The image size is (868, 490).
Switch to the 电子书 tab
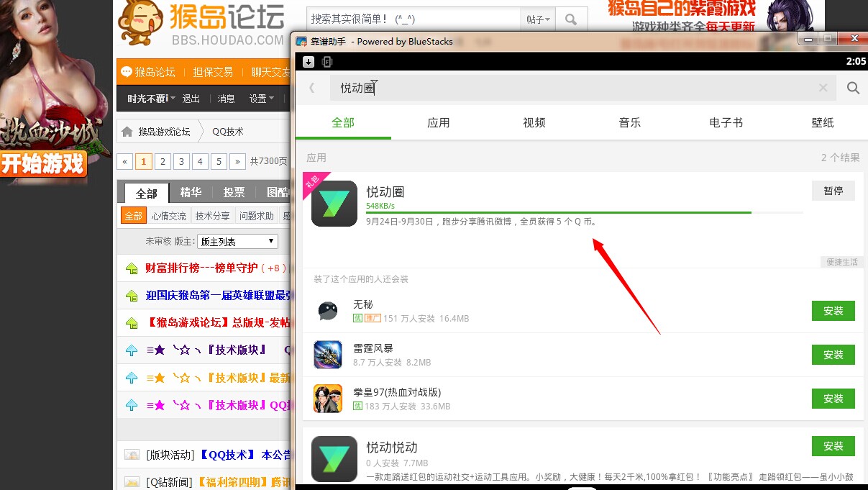click(726, 122)
